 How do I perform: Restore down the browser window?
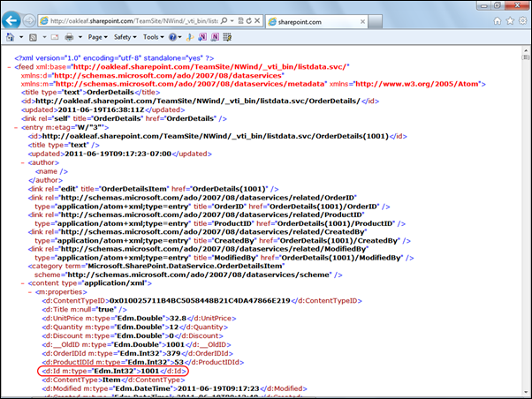pos(498,5)
